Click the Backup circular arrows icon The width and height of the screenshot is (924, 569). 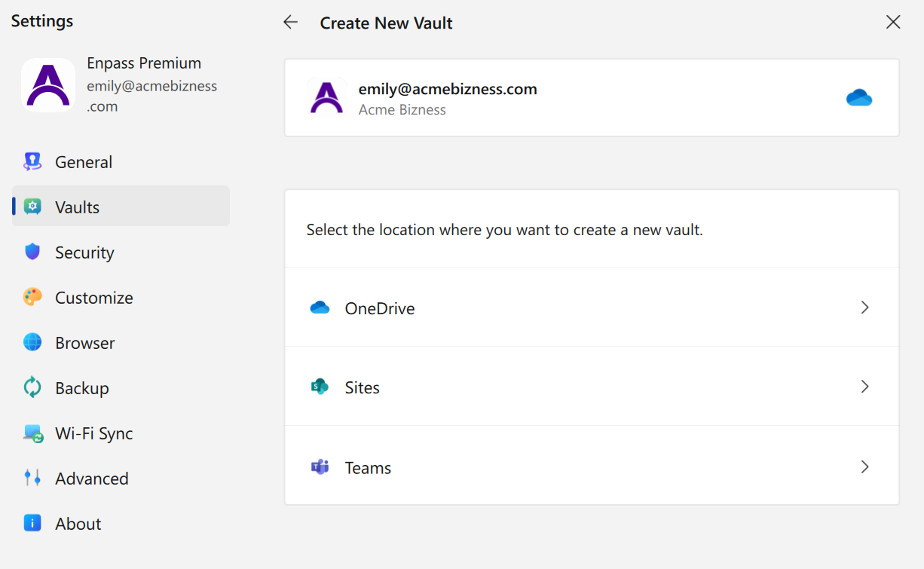(x=32, y=387)
